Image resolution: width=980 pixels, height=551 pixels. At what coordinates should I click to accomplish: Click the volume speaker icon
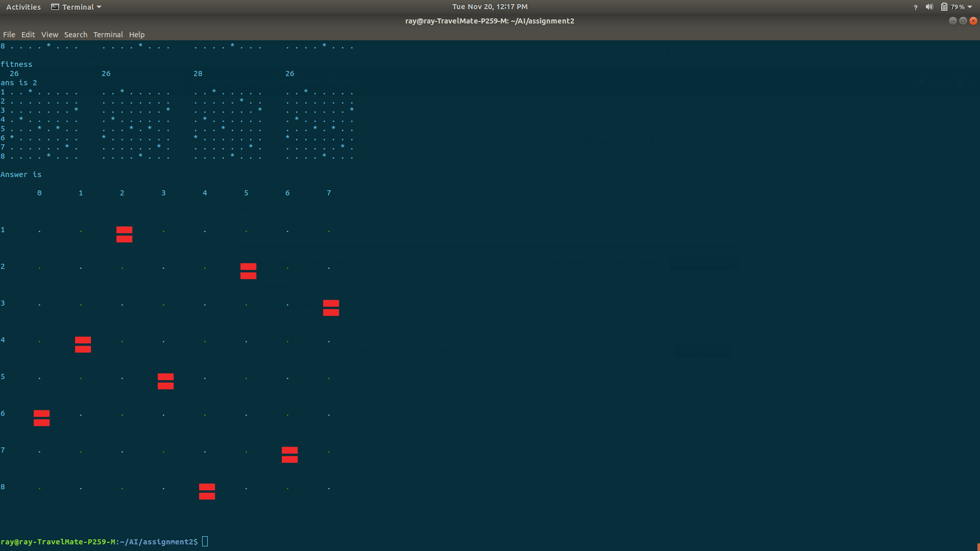[929, 7]
